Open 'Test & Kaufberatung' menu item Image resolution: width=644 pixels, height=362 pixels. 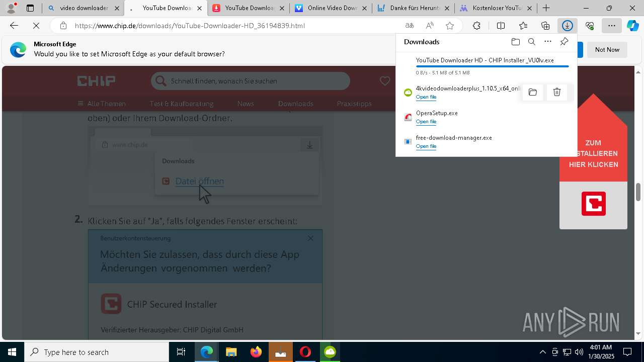(x=182, y=104)
